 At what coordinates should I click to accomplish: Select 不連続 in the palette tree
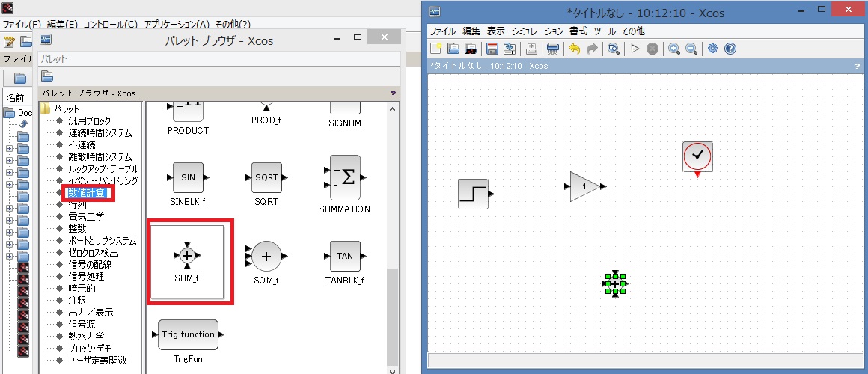(x=82, y=145)
